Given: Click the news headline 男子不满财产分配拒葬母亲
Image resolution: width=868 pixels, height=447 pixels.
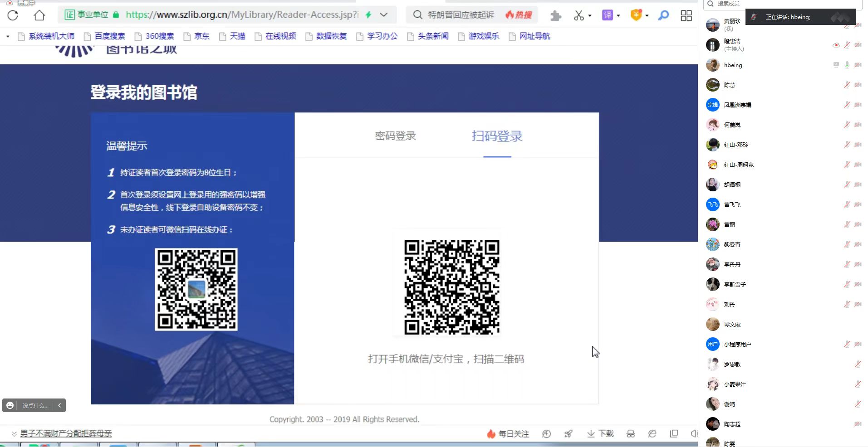Looking at the screenshot, I should (66, 434).
